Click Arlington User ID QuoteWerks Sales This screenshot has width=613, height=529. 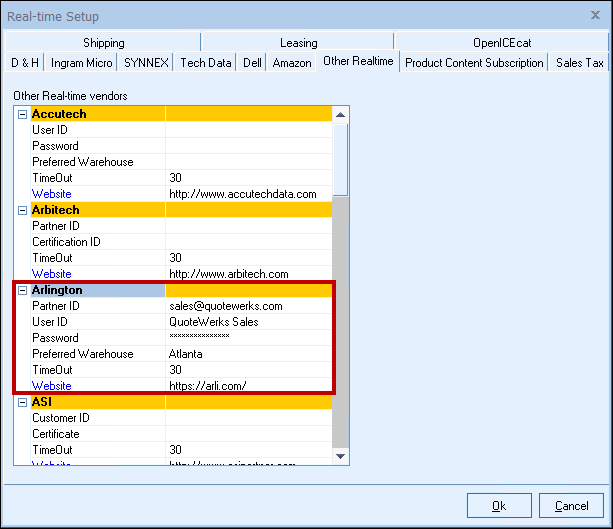click(249, 322)
